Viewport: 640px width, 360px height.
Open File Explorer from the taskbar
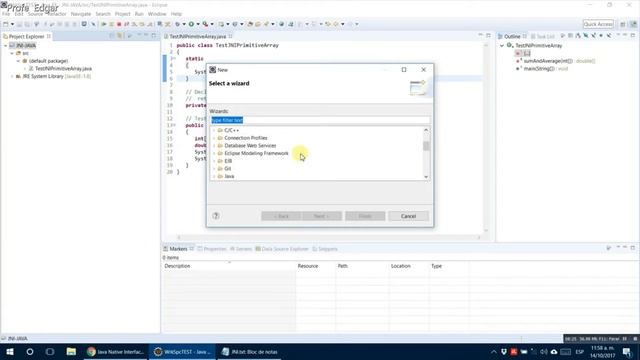(71, 351)
